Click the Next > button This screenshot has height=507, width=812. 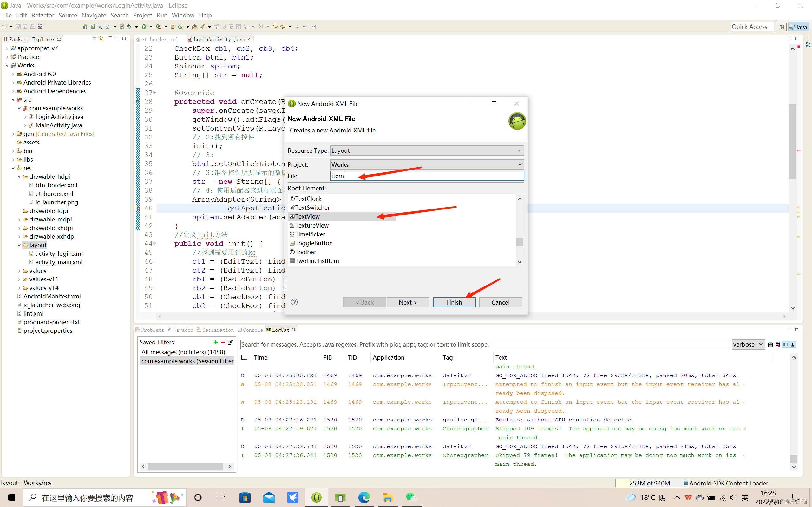click(x=407, y=302)
